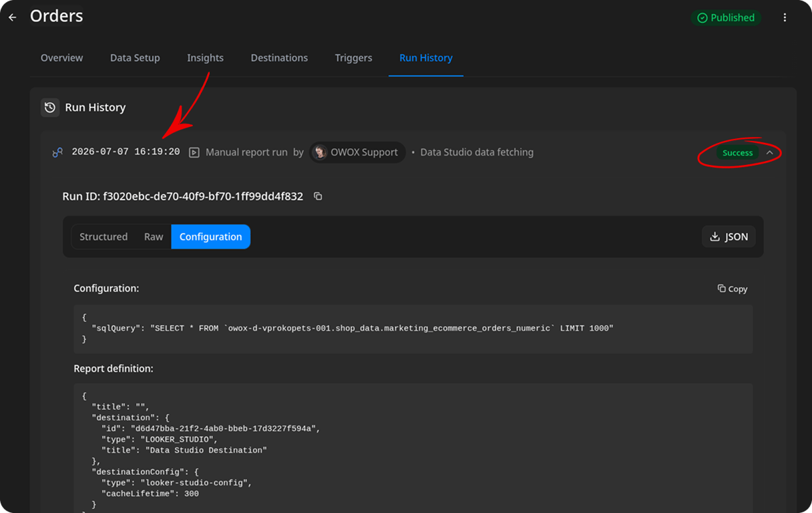Copy the configuration block
Viewport: 812px width, 513px height.
click(733, 289)
